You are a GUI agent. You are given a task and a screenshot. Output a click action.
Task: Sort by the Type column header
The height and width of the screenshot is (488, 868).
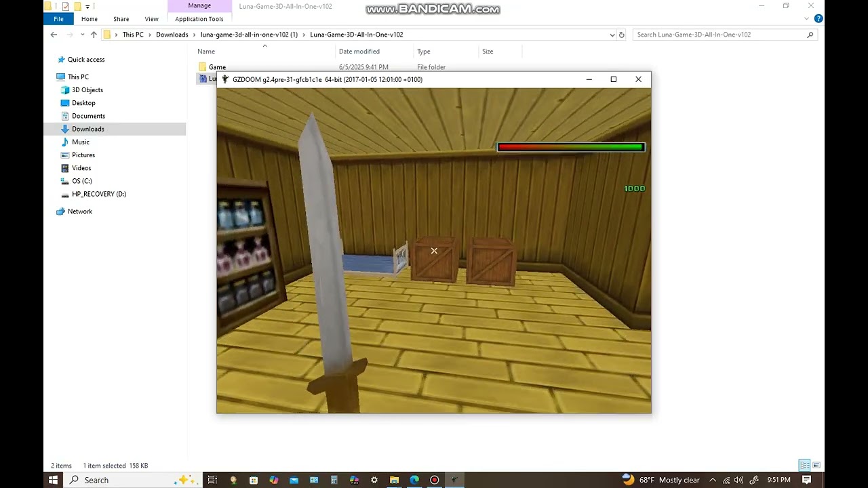point(424,52)
